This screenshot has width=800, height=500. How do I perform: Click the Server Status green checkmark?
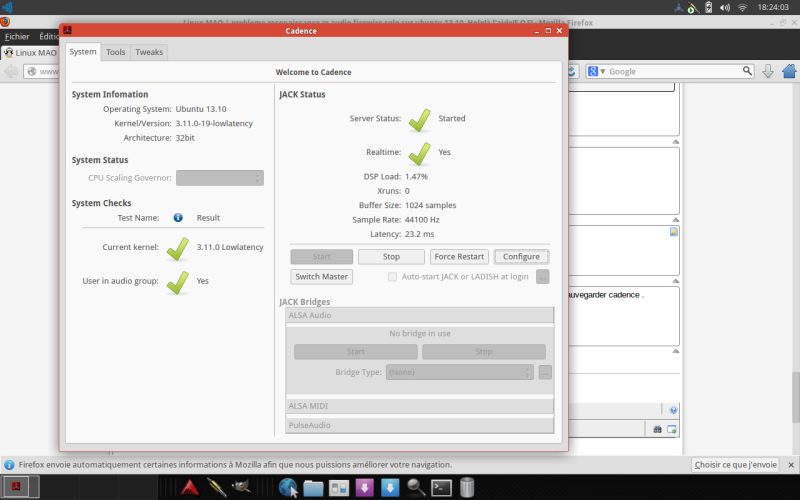(419, 120)
